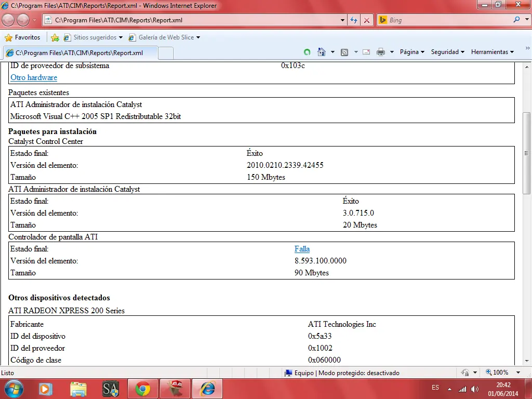Open the SA shield taskbar application
532x399 pixels.
click(111, 389)
